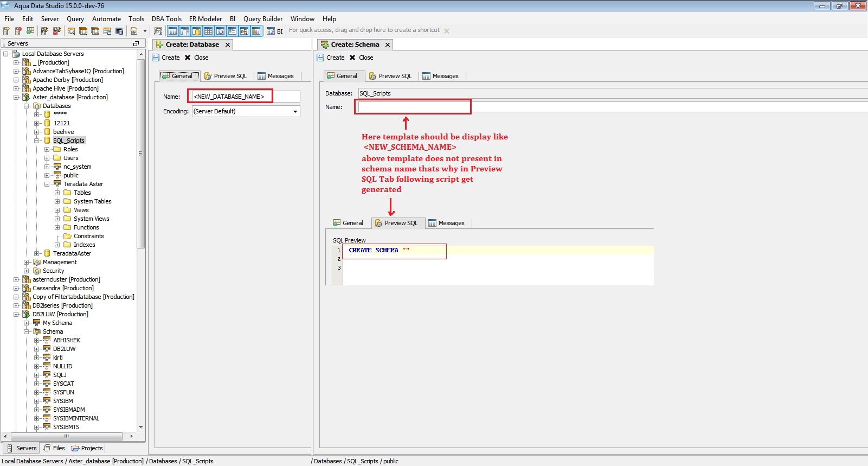This screenshot has width=868, height=466.
Task: Toggle the yellow cylinder database layout icon
Action: pos(196,31)
